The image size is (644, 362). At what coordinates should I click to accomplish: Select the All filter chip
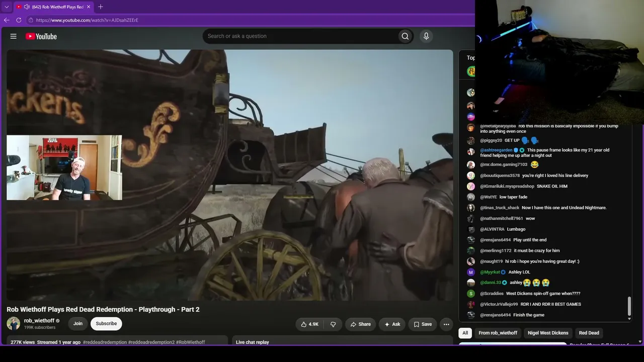pyautogui.click(x=465, y=333)
